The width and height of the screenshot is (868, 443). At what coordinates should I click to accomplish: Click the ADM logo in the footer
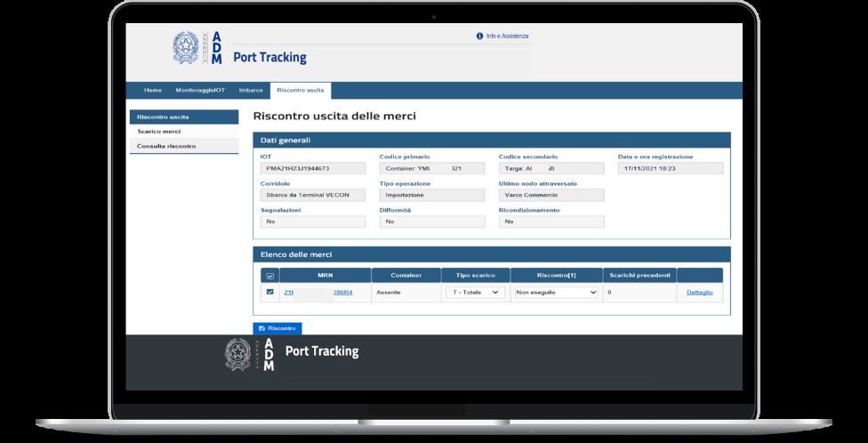pyautogui.click(x=269, y=354)
